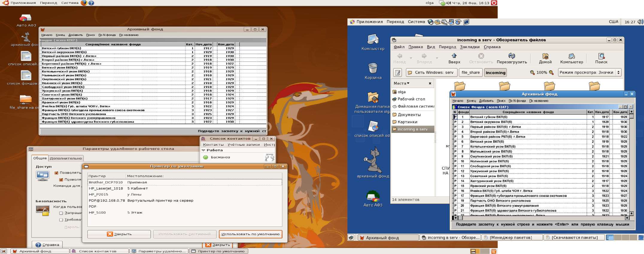This screenshot has width=644, height=254.
Task: Click the Поиск search toolbar icon
Action: click(601, 56)
